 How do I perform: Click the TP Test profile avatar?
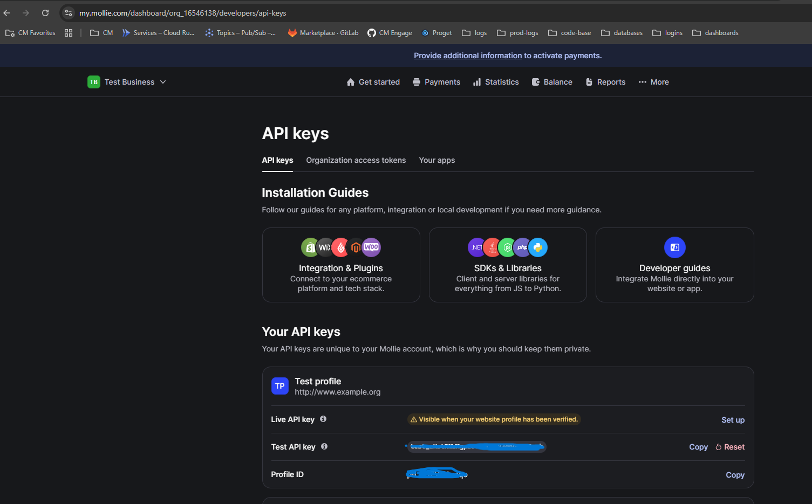point(280,386)
